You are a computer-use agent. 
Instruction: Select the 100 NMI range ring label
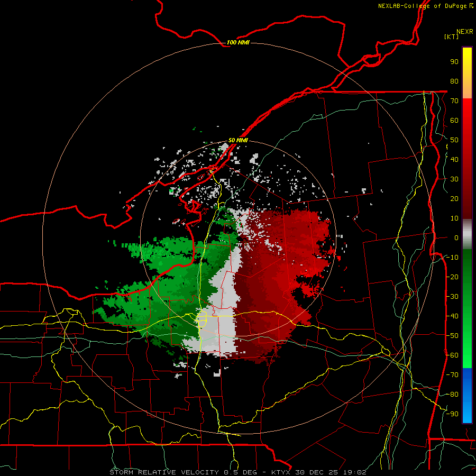click(x=238, y=42)
